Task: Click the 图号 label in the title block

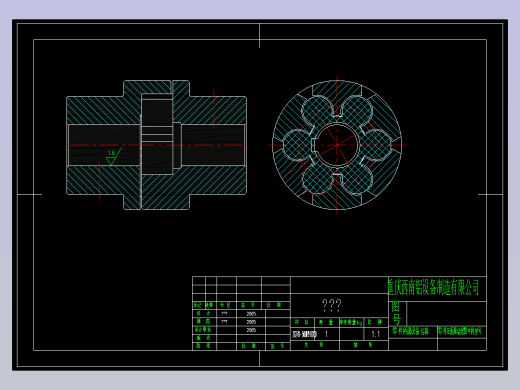Action: pyautogui.click(x=396, y=313)
